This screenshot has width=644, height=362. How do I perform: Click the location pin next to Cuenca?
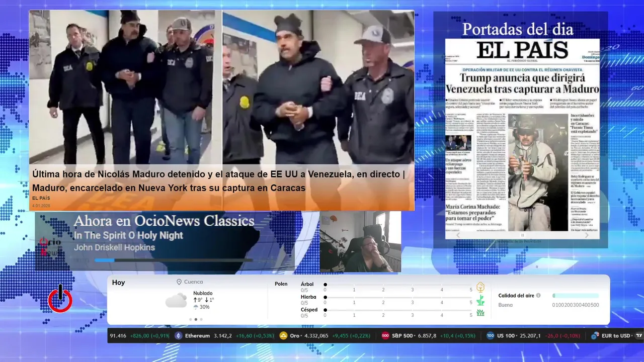click(179, 282)
